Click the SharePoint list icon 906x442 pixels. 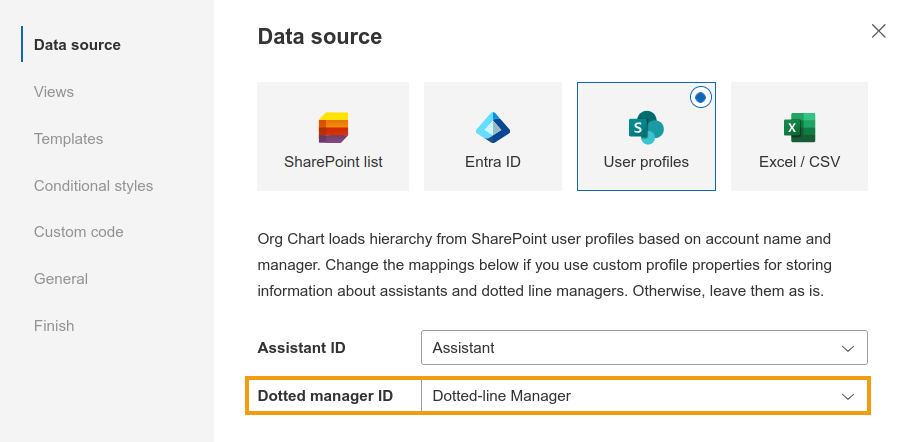click(333, 128)
